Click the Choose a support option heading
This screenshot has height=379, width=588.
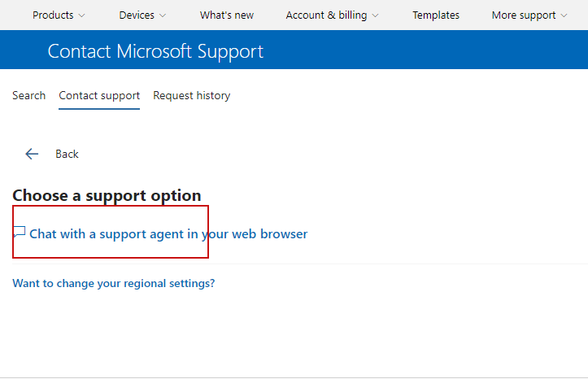pos(107,195)
